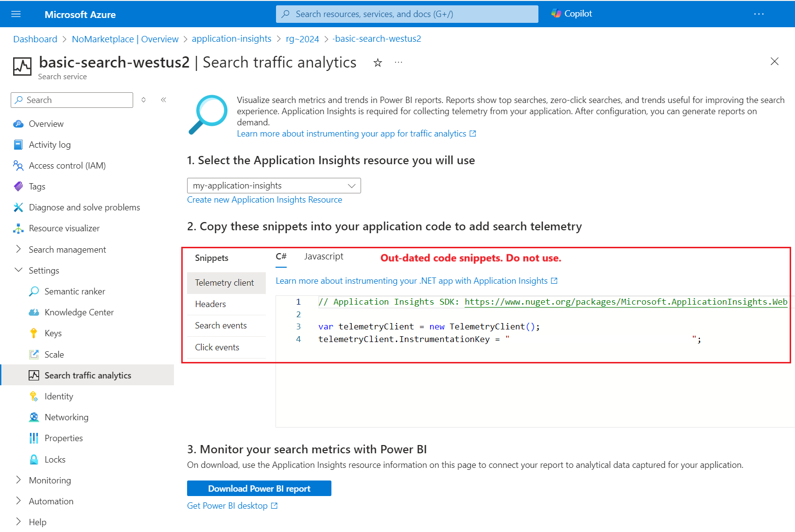The height and width of the screenshot is (532, 795).
Task: Open the Activity log
Action: pos(49,144)
